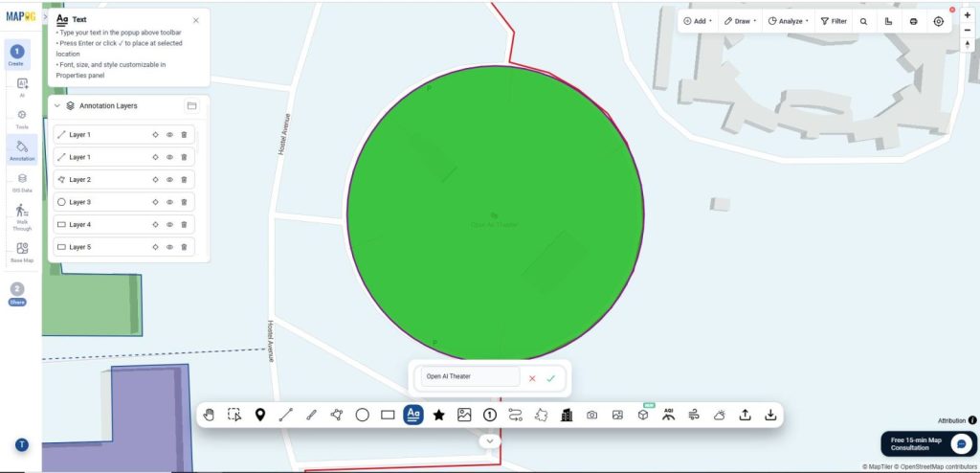Select the numbered marker tool
980x473 pixels.
coord(489,415)
